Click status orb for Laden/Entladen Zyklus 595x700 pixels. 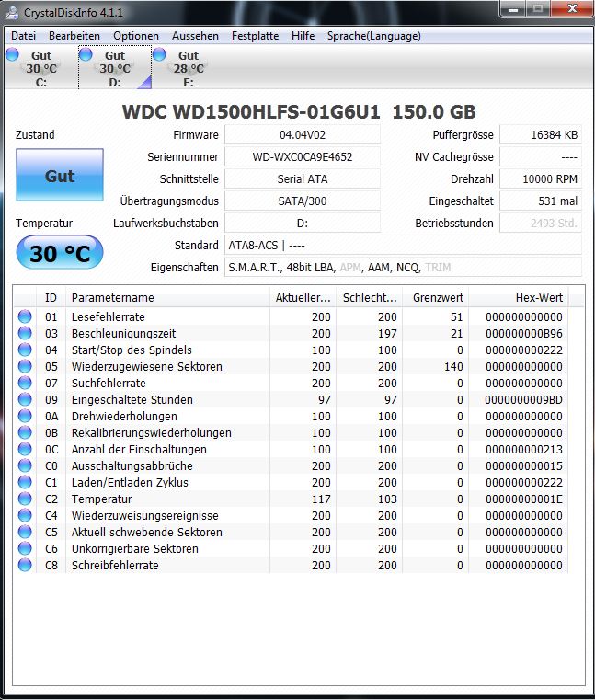pyautogui.click(x=25, y=482)
